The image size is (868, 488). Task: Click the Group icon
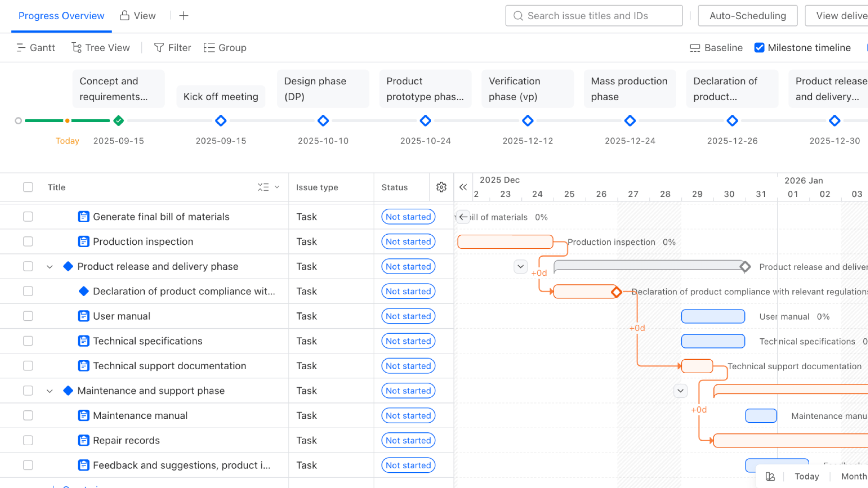click(209, 48)
